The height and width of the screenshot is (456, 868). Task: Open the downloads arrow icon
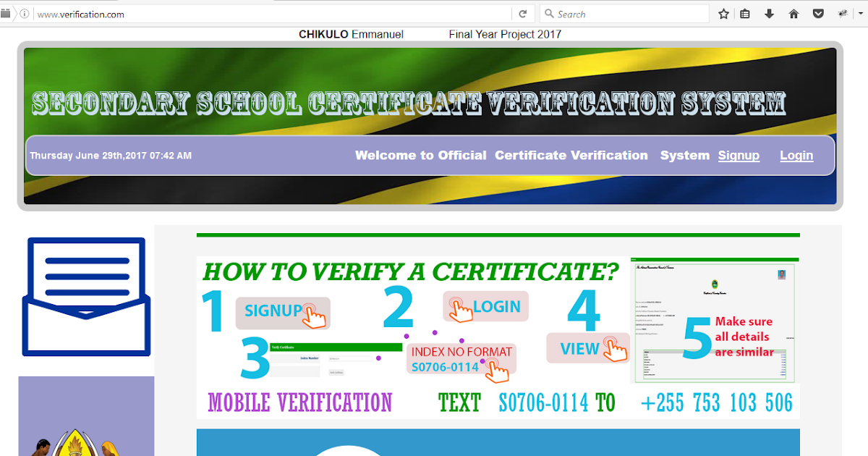[769, 14]
